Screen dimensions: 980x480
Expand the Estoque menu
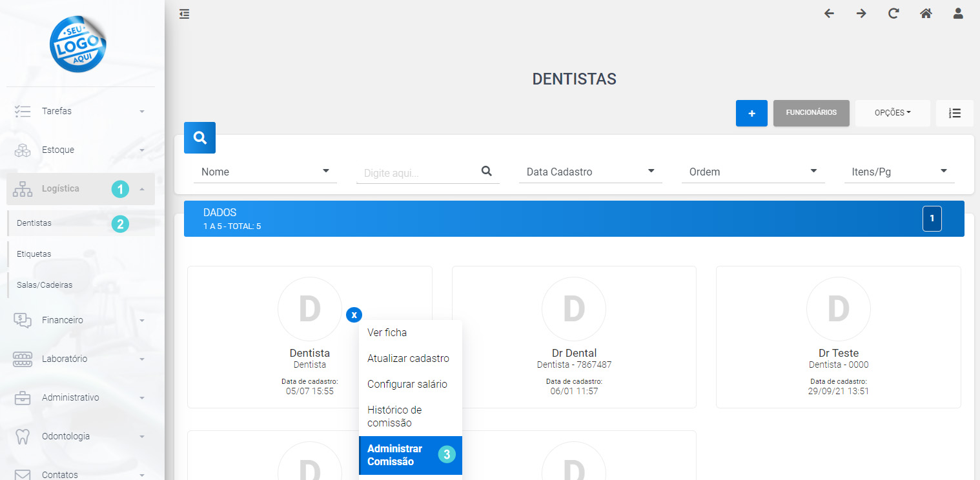(x=81, y=150)
